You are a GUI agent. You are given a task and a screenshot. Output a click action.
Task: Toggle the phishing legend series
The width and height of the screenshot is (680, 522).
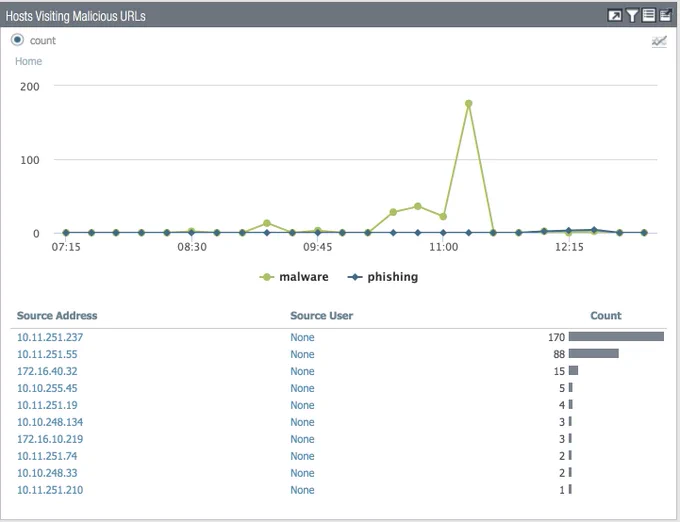383,277
